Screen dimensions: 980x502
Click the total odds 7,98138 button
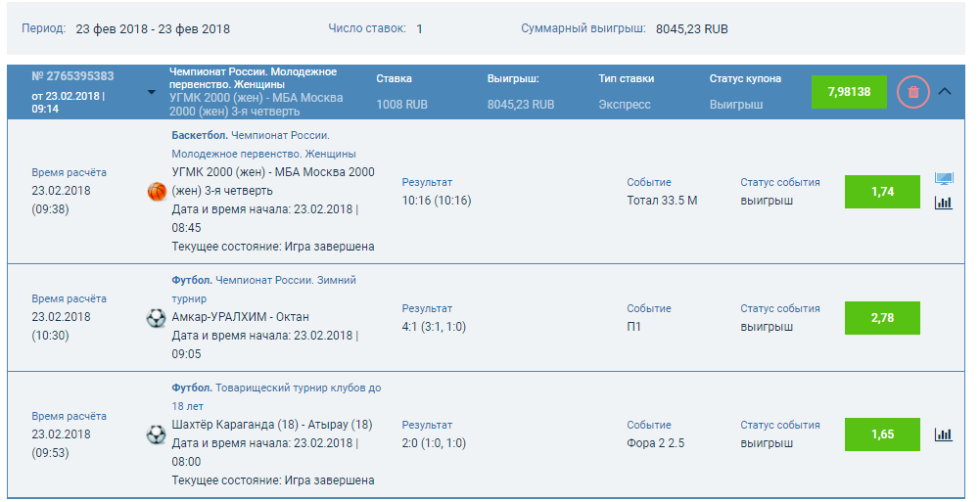coord(849,92)
